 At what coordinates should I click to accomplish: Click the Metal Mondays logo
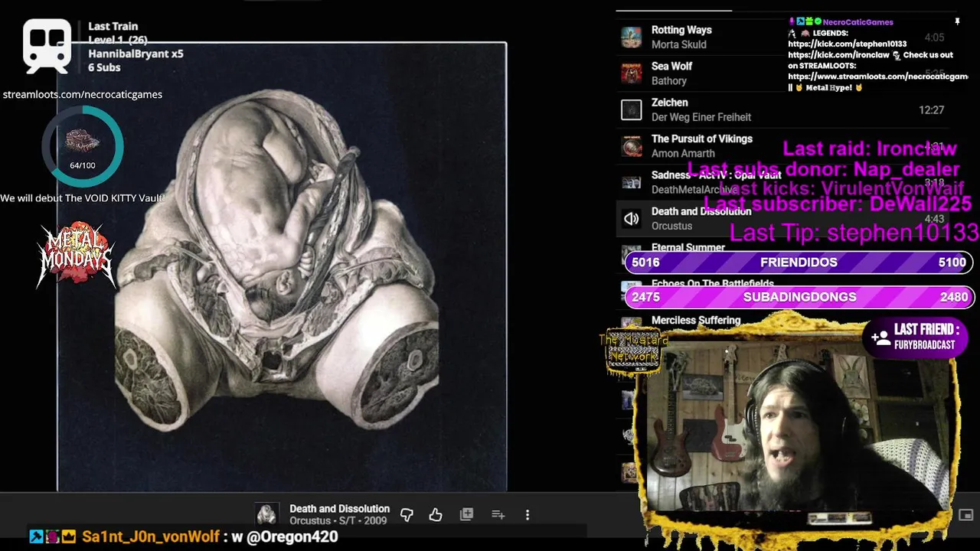pos(77,255)
